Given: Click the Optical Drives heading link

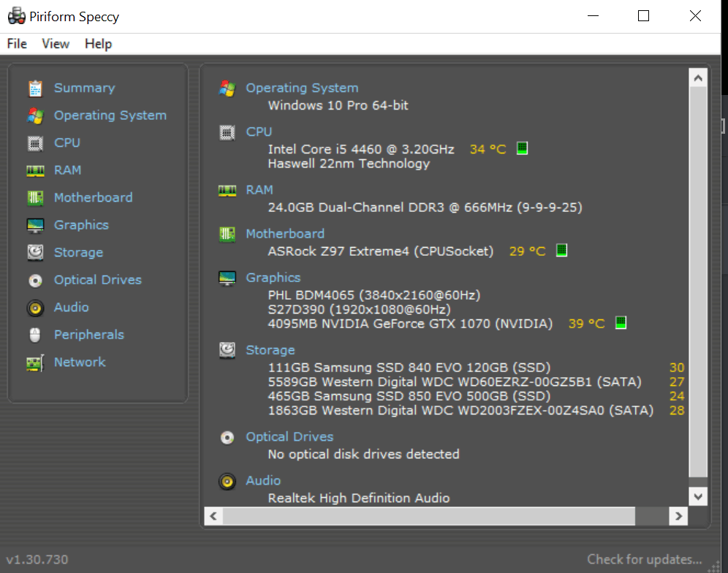Looking at the screenshot, I should (289, 436).
